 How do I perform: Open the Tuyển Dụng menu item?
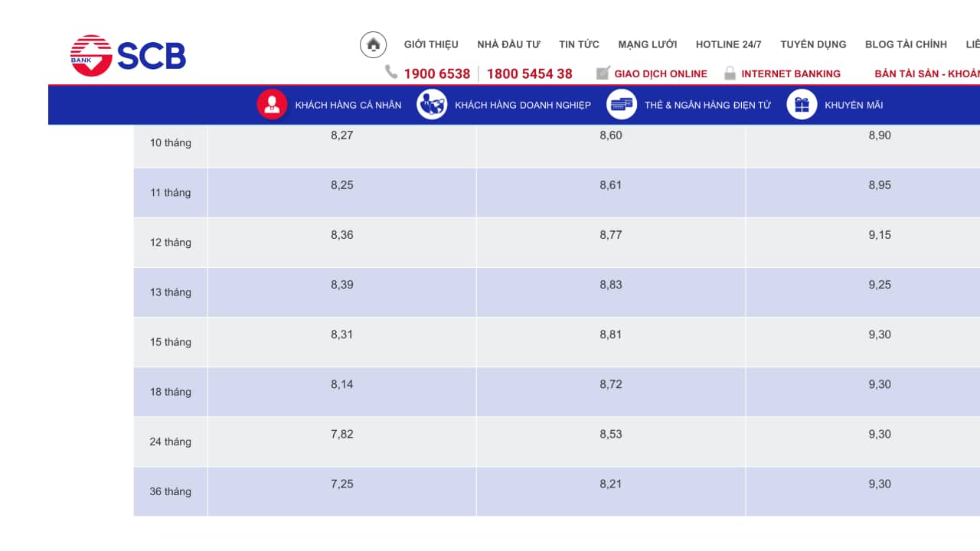point(813,44)
